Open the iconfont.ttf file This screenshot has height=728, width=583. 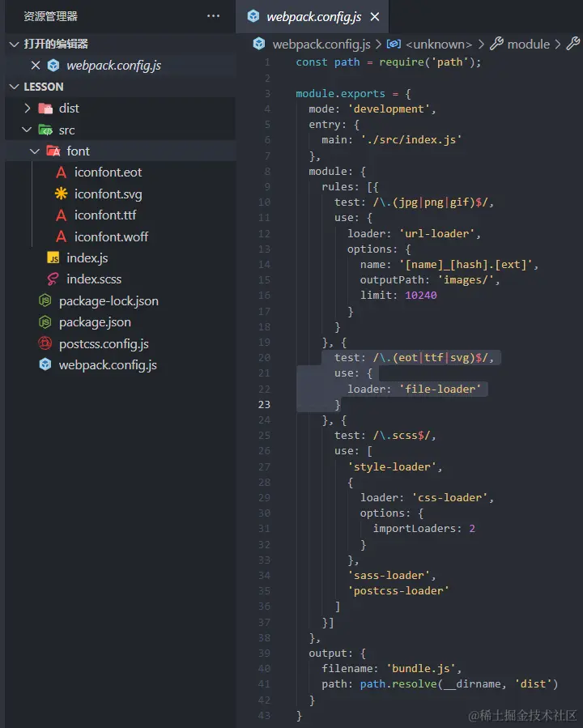105,215
